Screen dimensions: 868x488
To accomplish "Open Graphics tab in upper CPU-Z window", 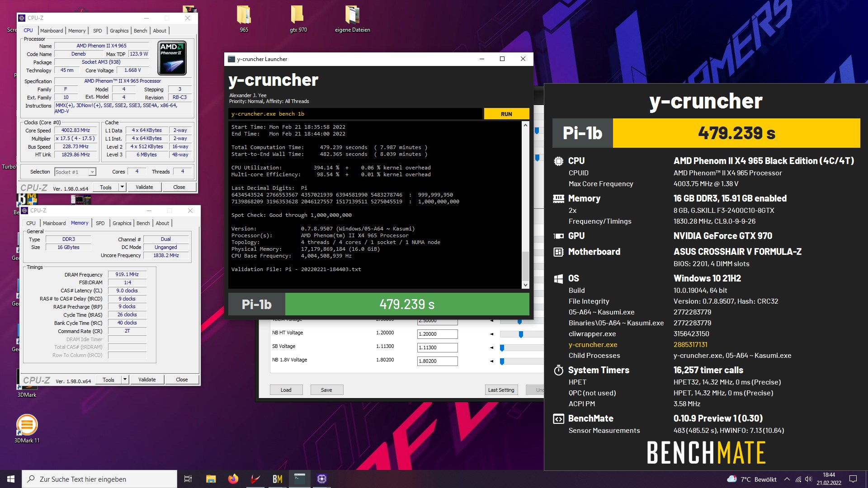I will (x=119, y=31).
